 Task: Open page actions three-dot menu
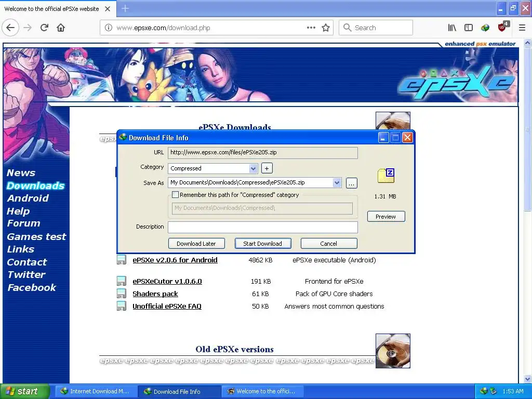(x=311, y=28)
